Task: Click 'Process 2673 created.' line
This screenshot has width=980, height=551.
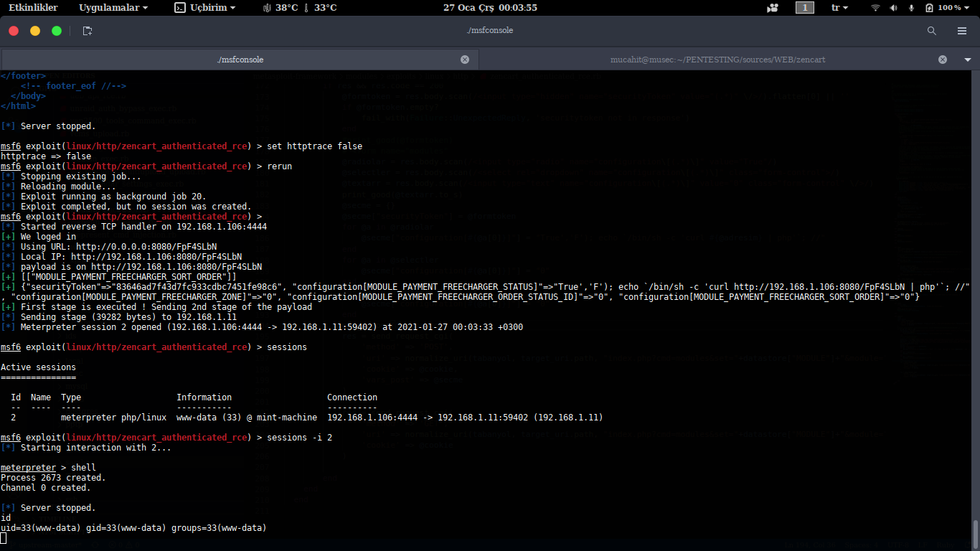Action: pos(53,478)
